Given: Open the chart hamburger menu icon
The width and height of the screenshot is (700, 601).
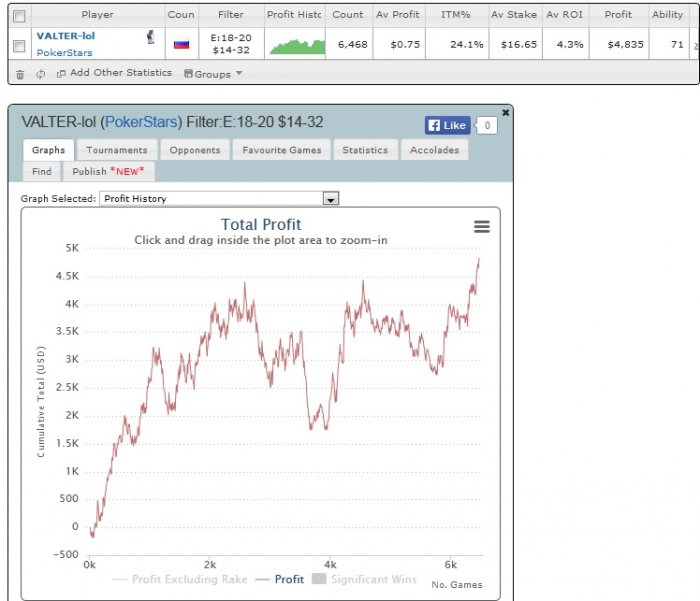Looking at the screenshot, I should 482,227.
